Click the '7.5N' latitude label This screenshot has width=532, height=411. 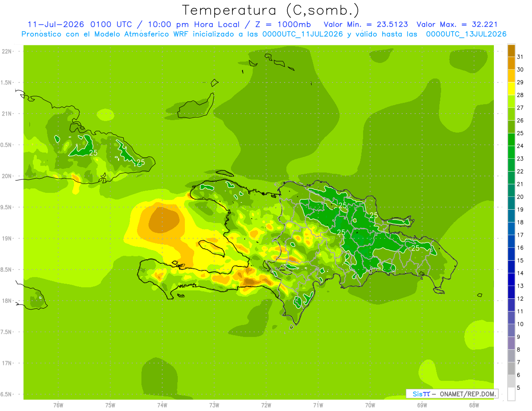tap(7, 332)
